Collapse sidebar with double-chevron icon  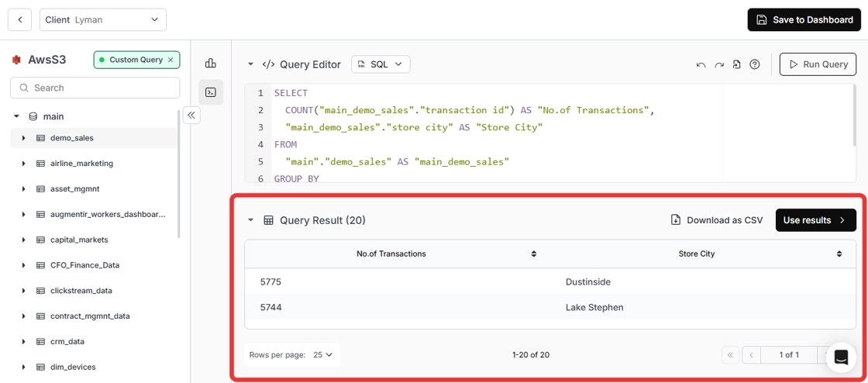[x=191, y=115]
